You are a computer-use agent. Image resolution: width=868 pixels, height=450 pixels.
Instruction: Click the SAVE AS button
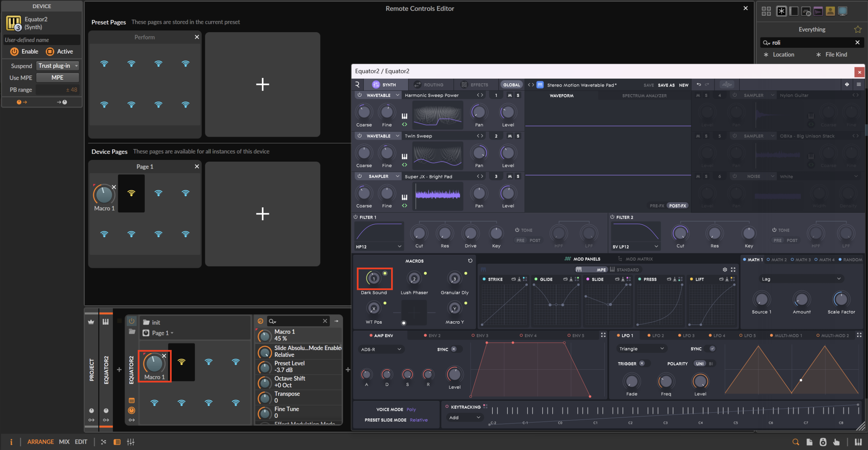pyautogui.click(x=666, y=85)
